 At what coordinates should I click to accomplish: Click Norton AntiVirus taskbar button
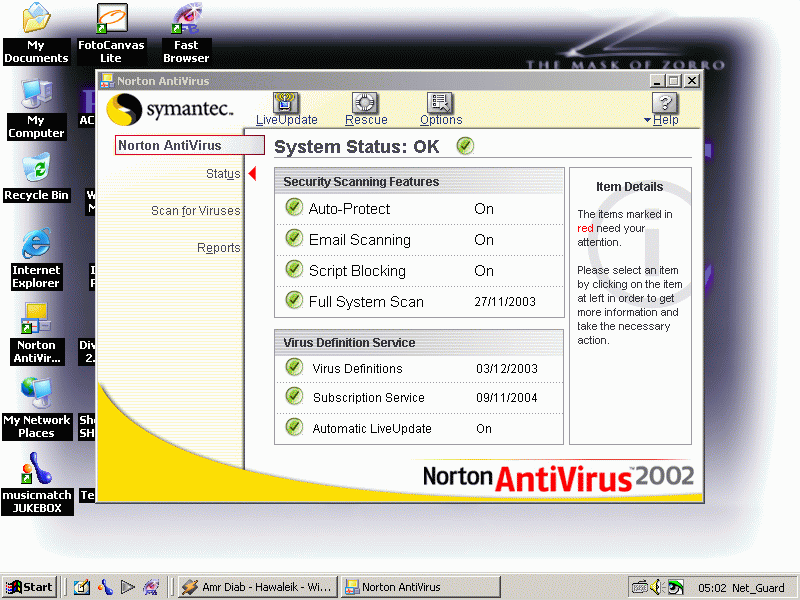(420, 587)
